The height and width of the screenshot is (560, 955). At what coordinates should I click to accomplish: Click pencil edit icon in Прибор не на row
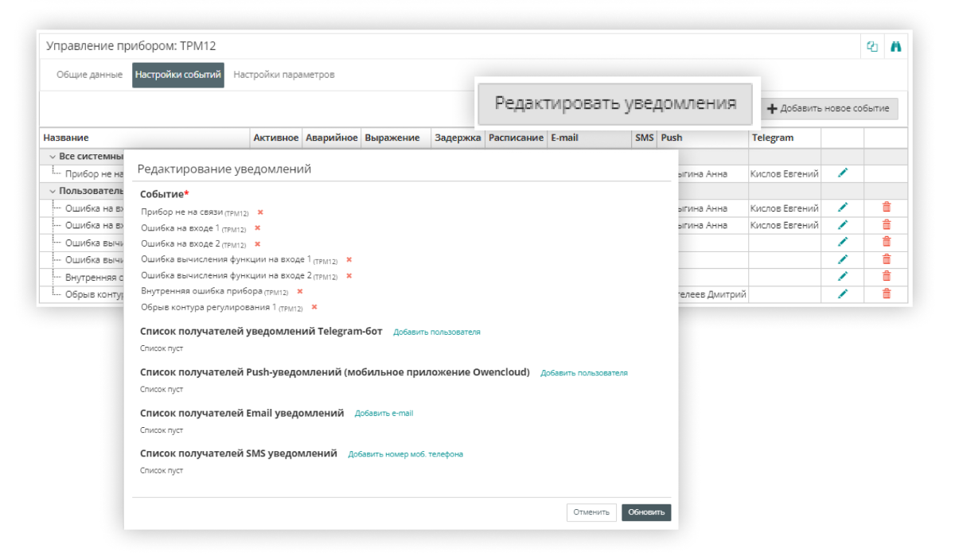pyautogui.click(x=843, y=173)
